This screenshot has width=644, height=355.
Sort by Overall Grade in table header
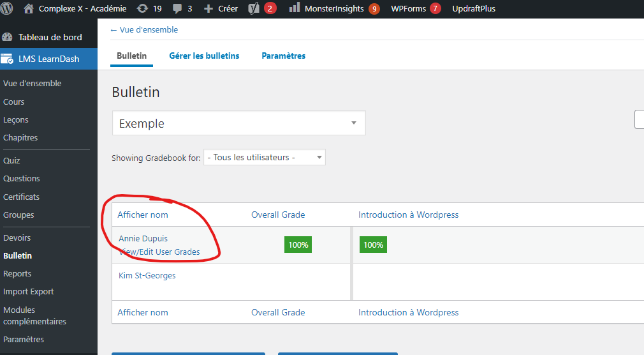pyautogui.click(x=278, y=215)
